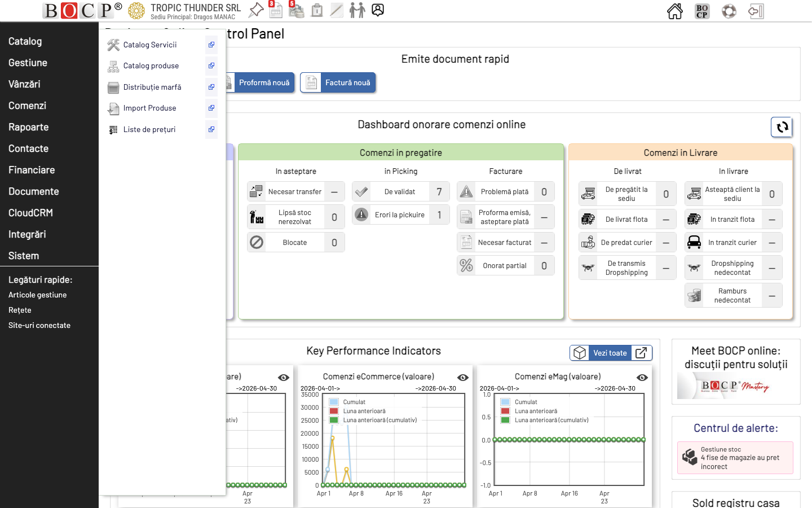Screen dimensions: 812x508
Task: Click the Factură nouă button
Action: 338,82
